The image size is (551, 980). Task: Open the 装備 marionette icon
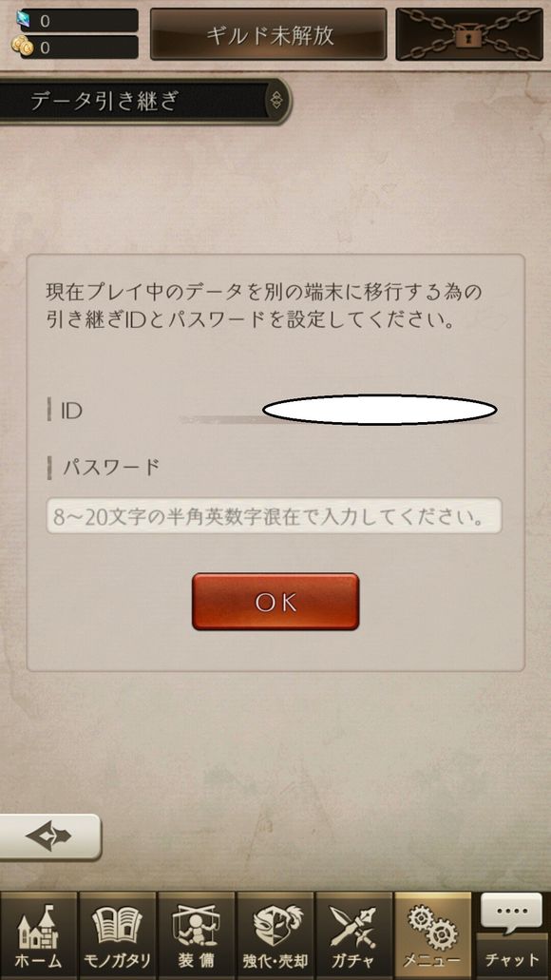[x=196, y=935]
